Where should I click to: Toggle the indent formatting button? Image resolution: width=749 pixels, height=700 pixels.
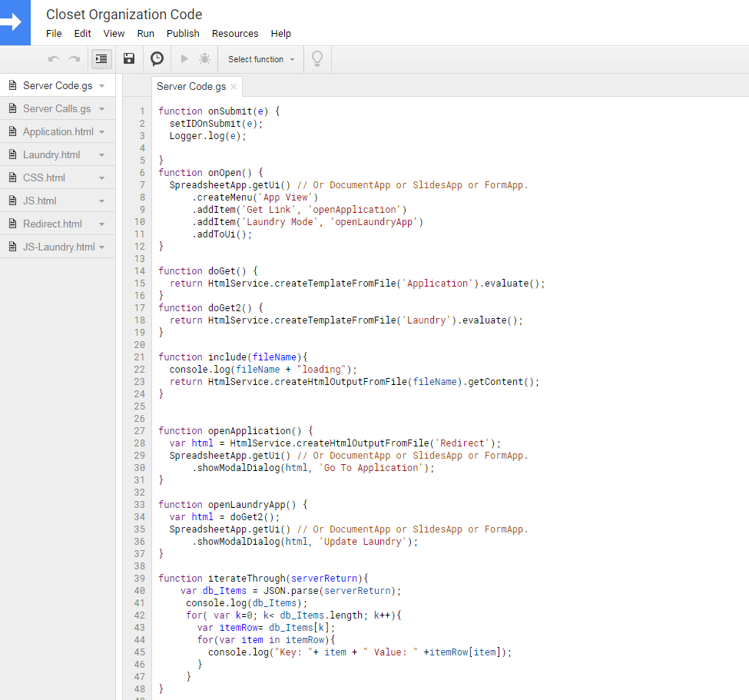click(x=101, y=58)
